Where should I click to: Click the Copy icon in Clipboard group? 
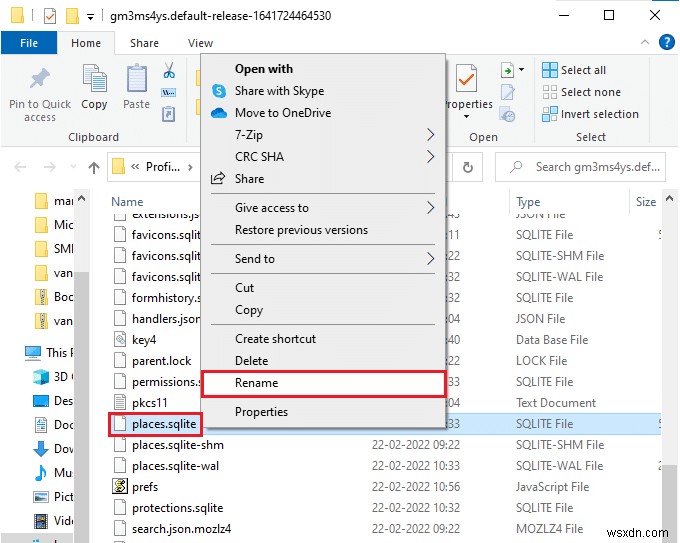click(94, 79)
